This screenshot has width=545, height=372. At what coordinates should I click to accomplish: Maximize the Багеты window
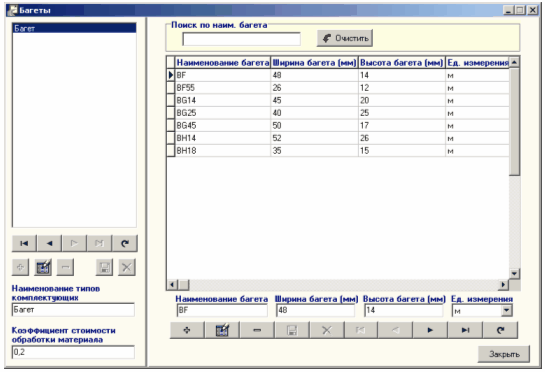click(x=520, y=10)
